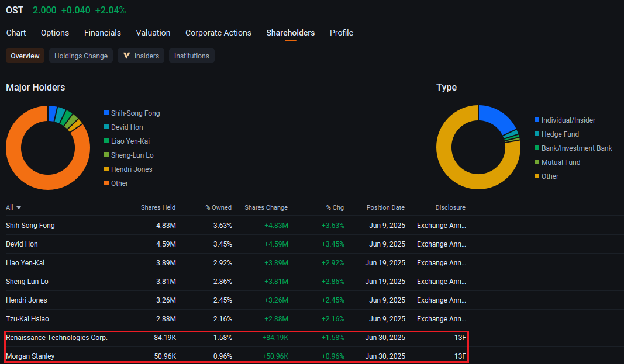Sort by the Shares Held column header
This screenshot has width=624, height=364.
158,207
